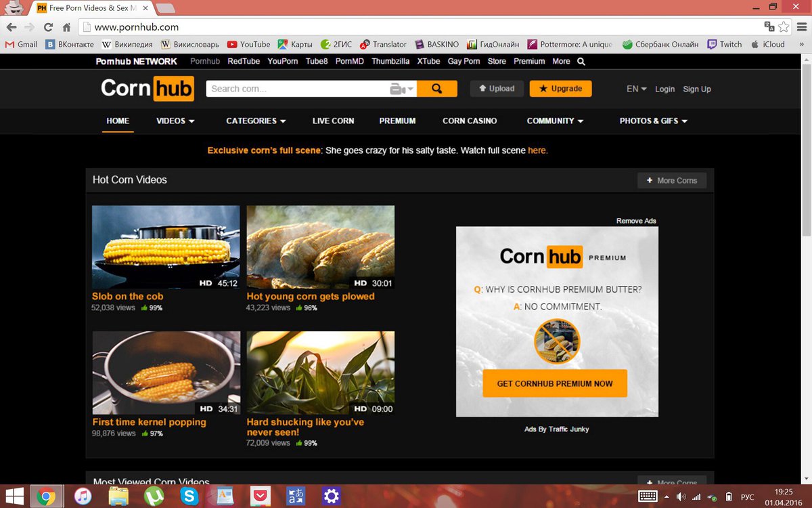Open Windows Start menu
812x508 pixels.
14,496
